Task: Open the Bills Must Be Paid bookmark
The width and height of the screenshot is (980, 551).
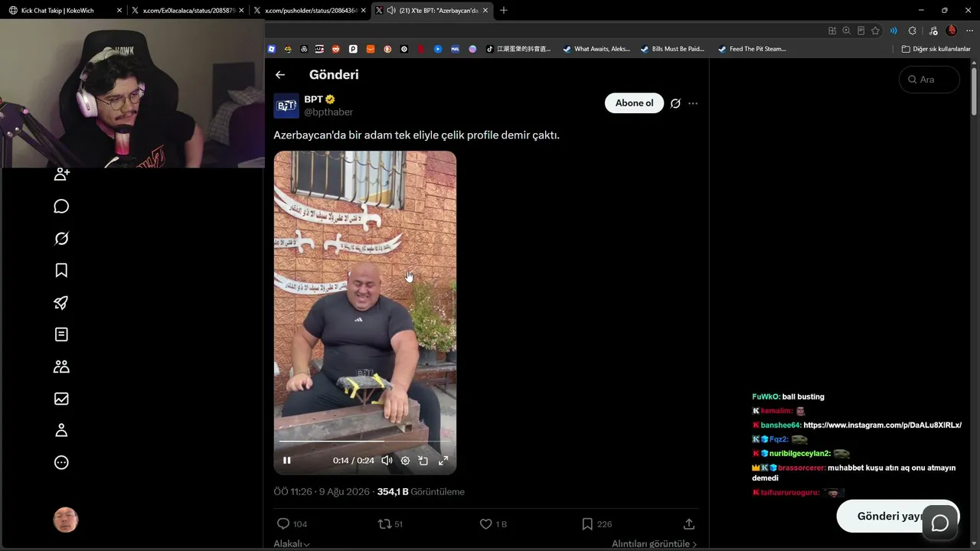Action: pos(672,49)
